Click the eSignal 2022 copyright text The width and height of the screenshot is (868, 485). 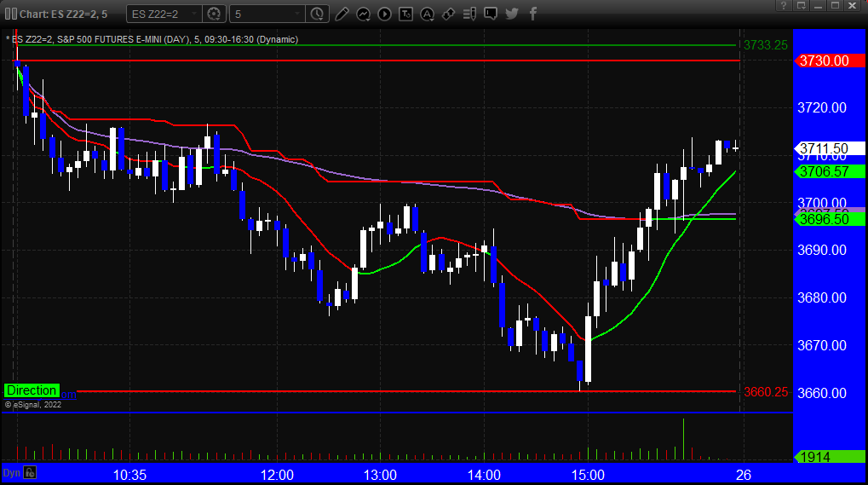point(33,405)
